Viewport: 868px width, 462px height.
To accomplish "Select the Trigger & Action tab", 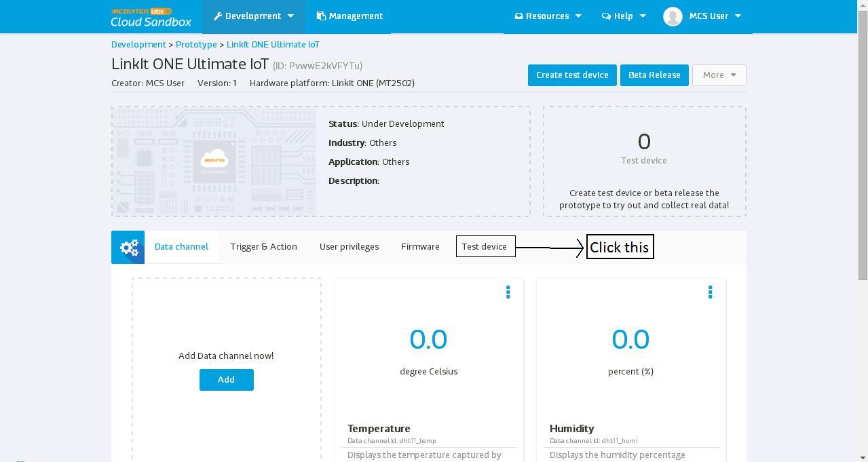I will [263, 247].
